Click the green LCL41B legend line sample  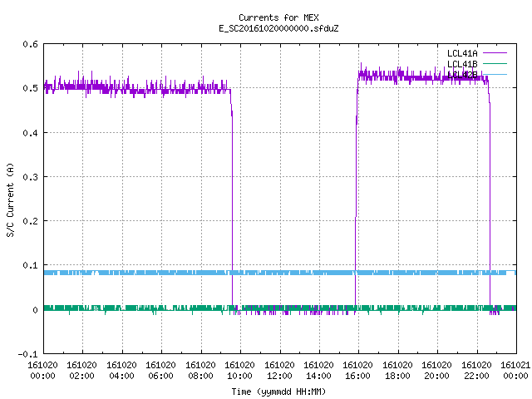(495, 63)
